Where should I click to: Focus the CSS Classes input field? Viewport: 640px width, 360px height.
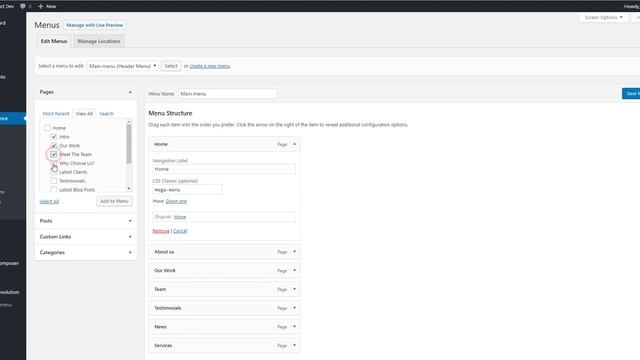(187, 190)
